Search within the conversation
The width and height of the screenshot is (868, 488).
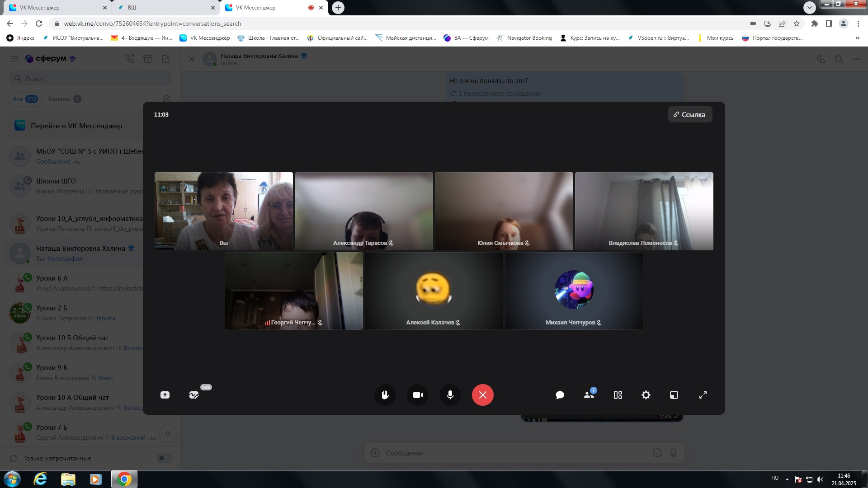839,59
